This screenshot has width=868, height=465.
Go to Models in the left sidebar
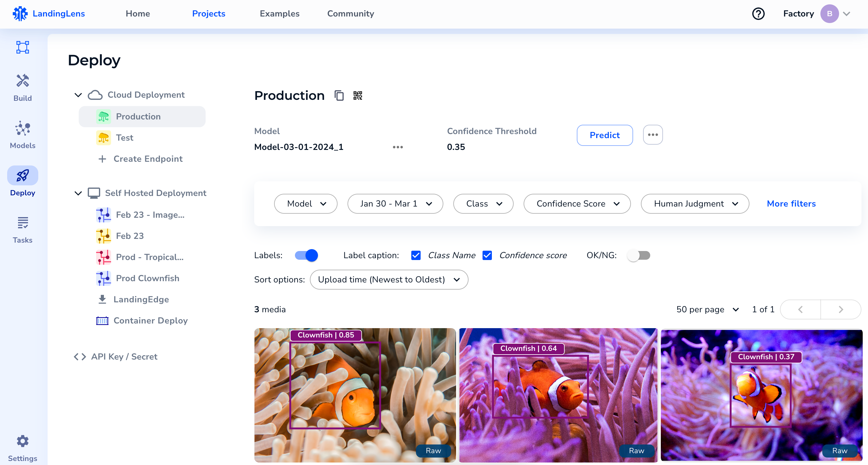[x=23, y=135]
